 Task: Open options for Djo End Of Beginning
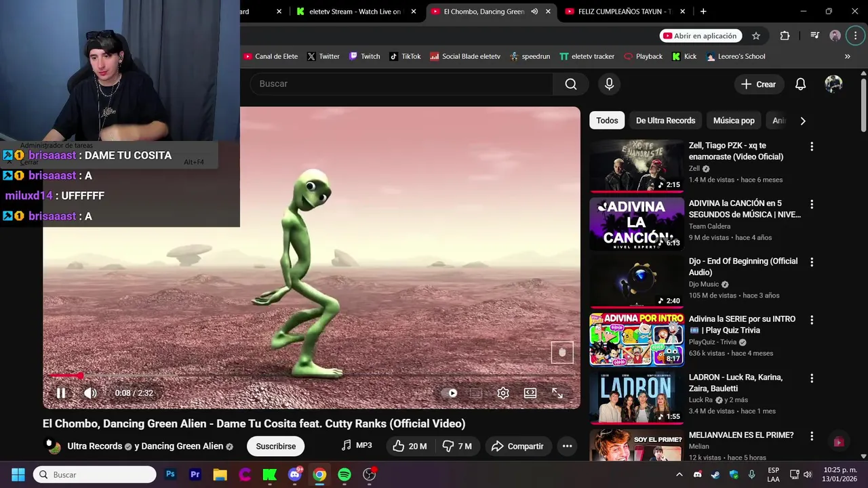click(x=812, y=262)
